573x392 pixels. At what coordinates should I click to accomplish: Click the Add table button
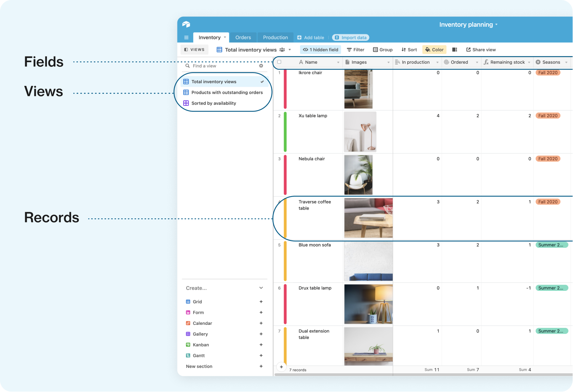(x=310, y=37)
